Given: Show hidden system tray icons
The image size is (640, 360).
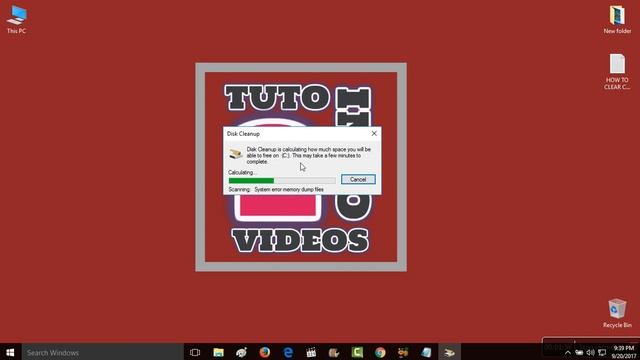Looking at the screenshot, I should point(567,353).
